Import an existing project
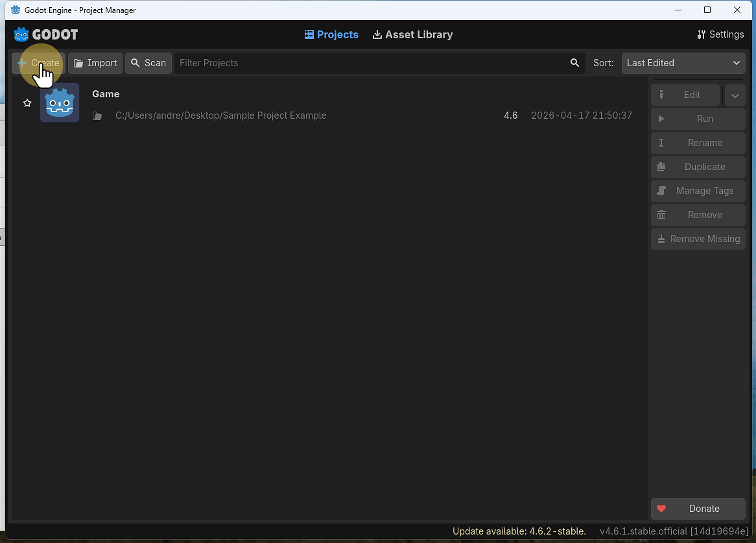The image size is (756, 543). (95, 63)
